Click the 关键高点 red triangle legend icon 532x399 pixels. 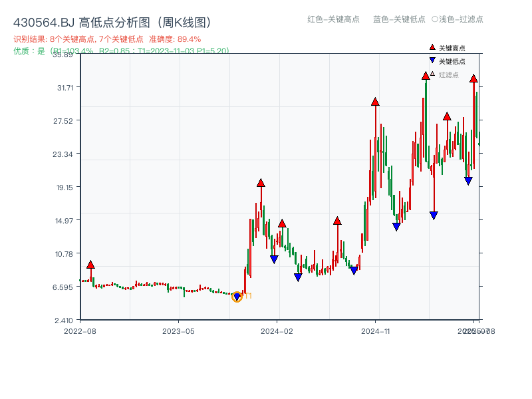point(432,47)
